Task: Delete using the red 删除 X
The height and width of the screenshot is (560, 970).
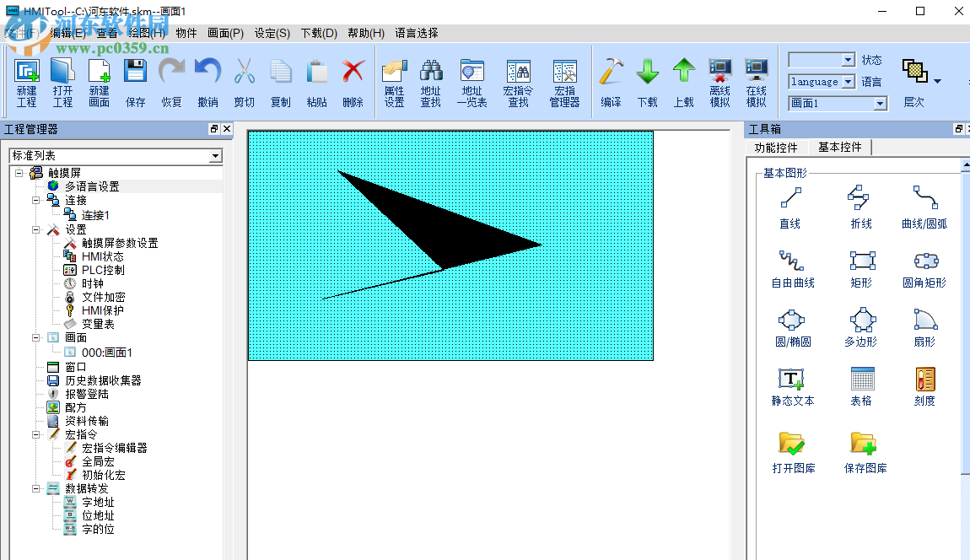Action: tap(353, 83)
